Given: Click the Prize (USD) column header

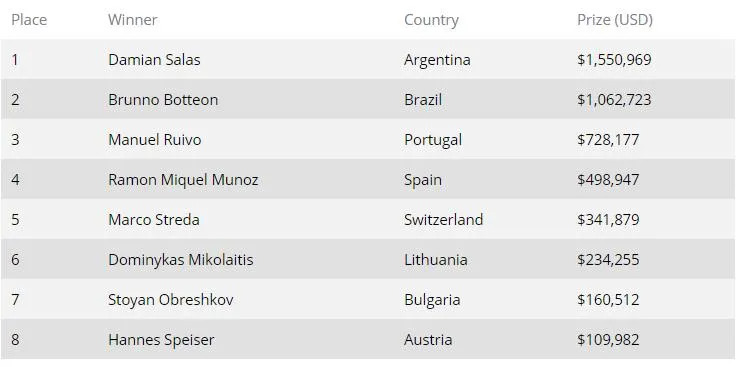Looking at the screenshot, I should (615, 20).
